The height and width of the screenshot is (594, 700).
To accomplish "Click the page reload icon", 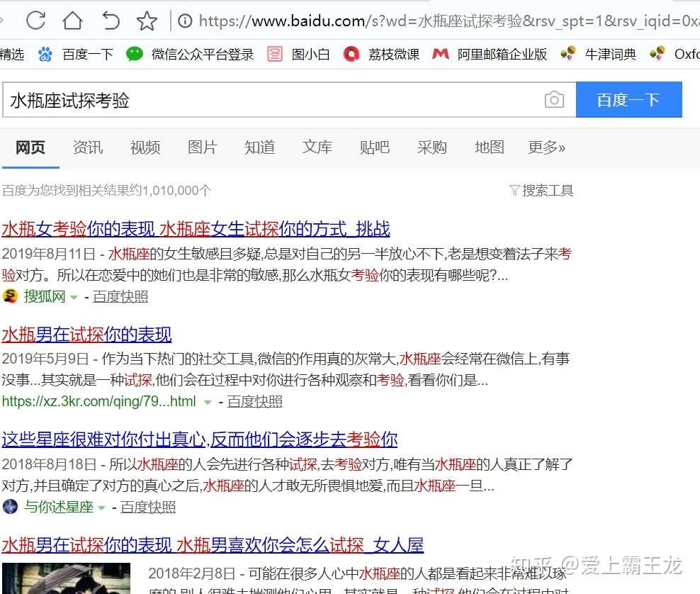I will [x=35, y=21].
